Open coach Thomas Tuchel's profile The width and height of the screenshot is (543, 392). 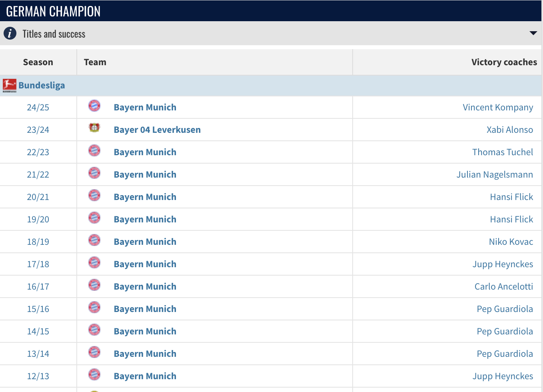tap(503, 152)
